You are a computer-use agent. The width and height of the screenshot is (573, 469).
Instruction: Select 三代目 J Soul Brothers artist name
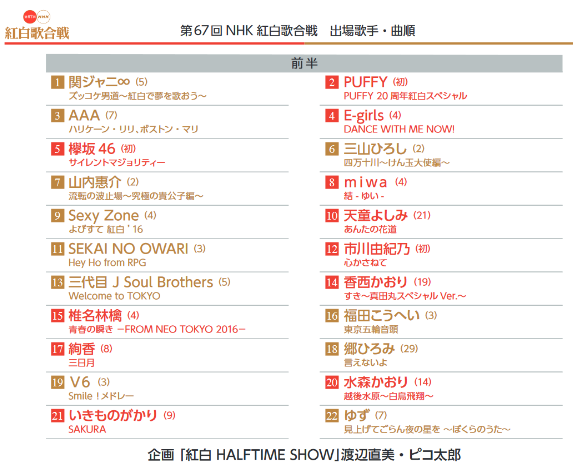[141, 282]
